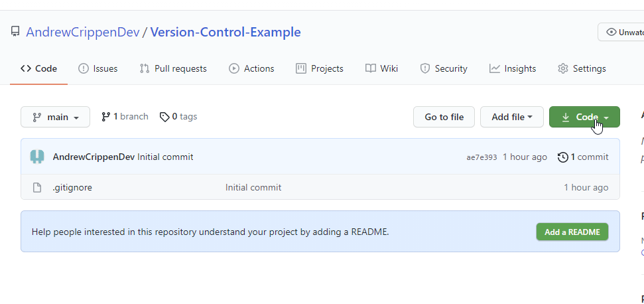Open the Add file dropdown
644x304 pixels.
click(512, 117)
